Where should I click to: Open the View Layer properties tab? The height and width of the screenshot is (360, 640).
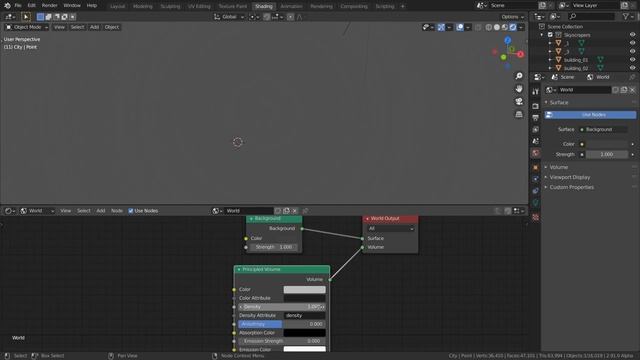pos(536,129)
